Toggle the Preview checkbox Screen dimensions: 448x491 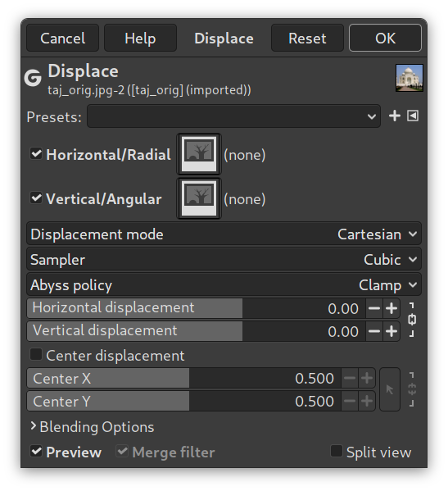[x=36, y=452]
